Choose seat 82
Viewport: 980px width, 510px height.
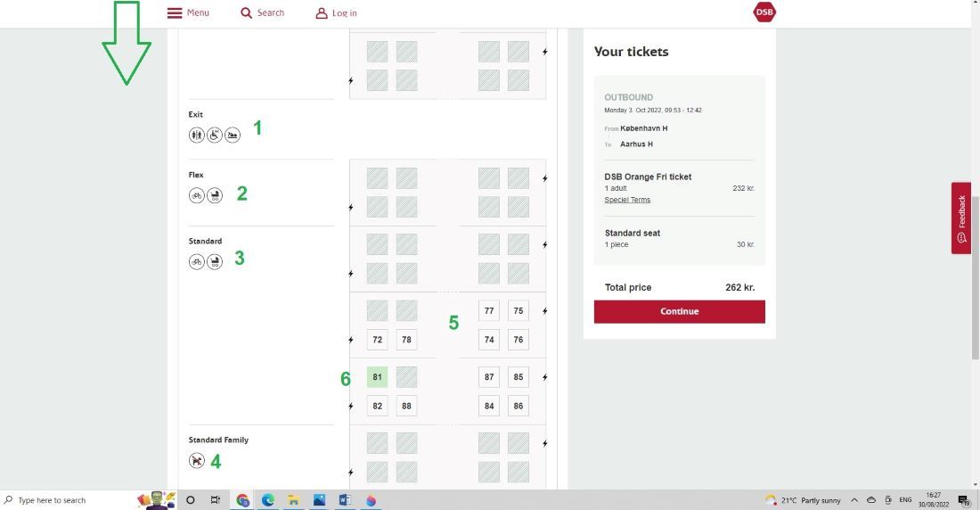(377, 406)
